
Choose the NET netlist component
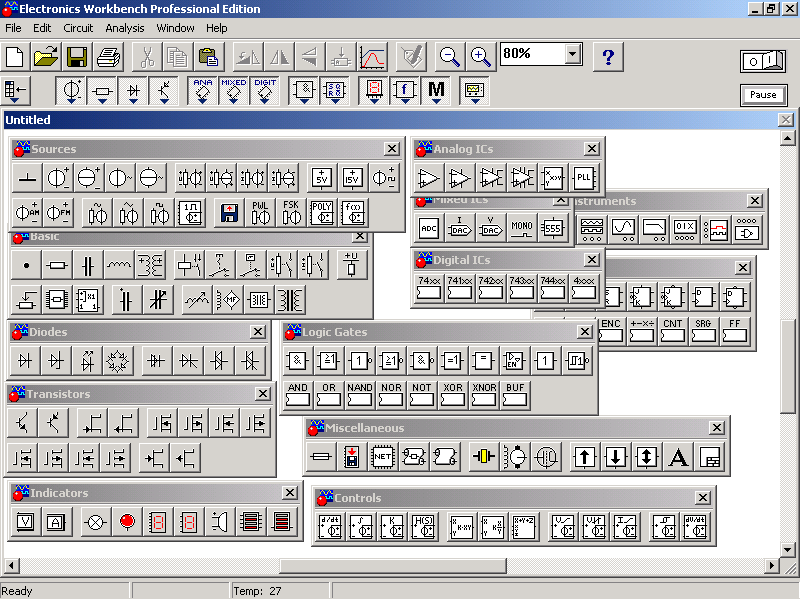pos(383,457)
